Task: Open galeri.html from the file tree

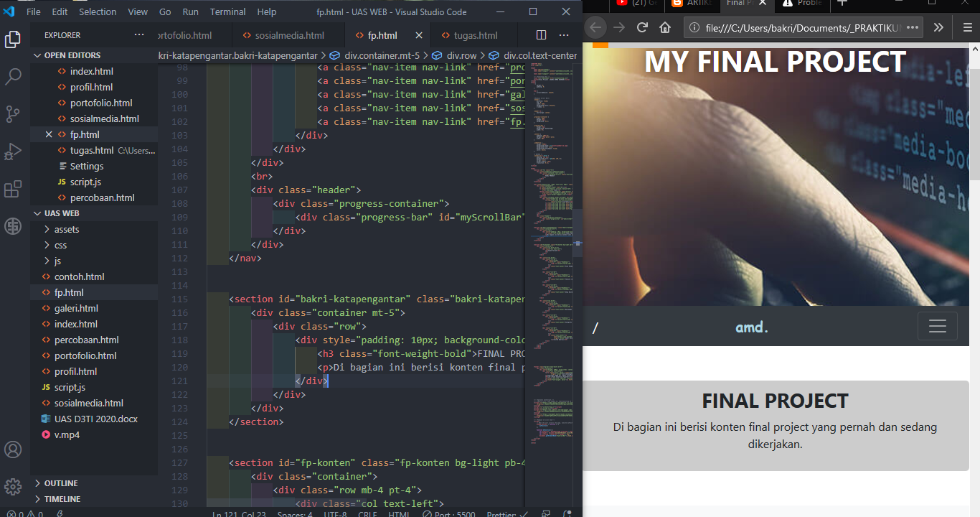Action: pyautogui.click(x=76, y=308)
